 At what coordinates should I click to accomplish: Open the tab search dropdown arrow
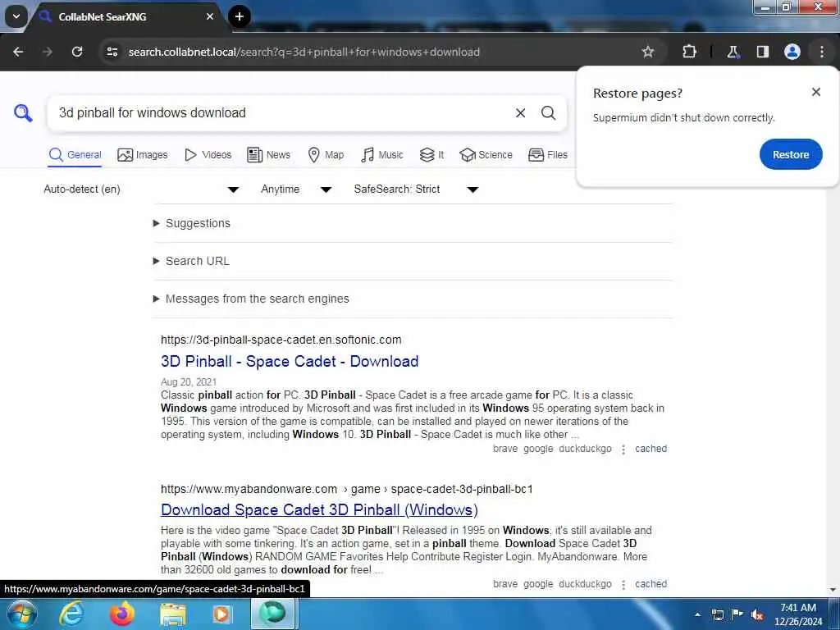coord(16,16)
